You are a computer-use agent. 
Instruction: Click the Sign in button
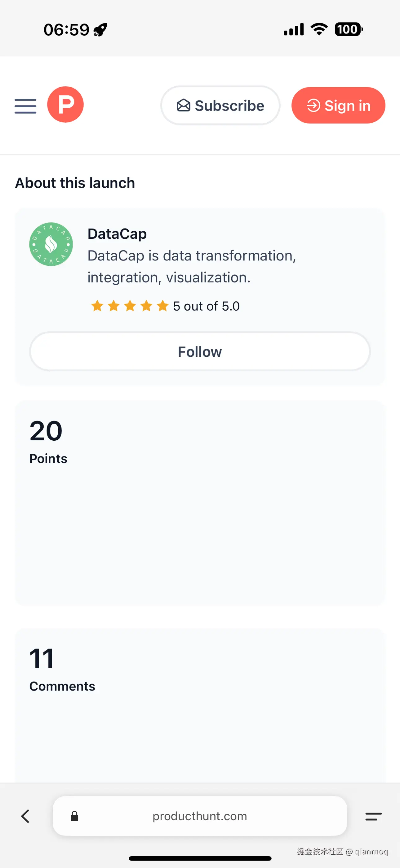338,106
